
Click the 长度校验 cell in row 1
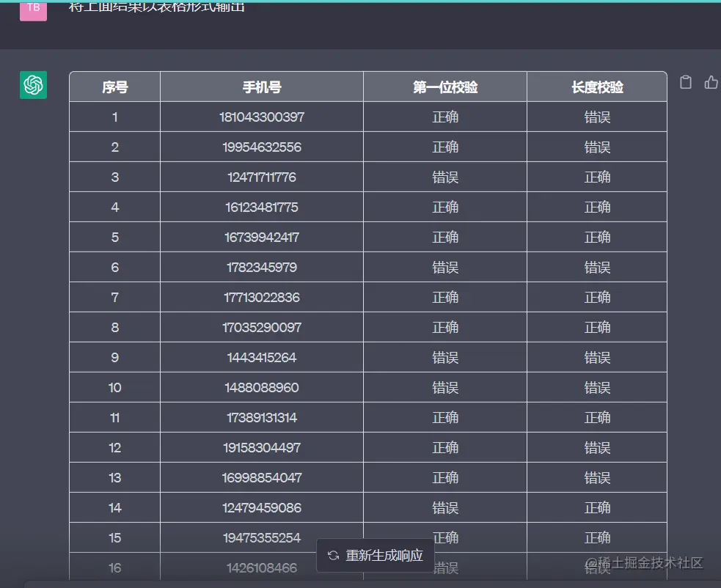coord(597,117)
